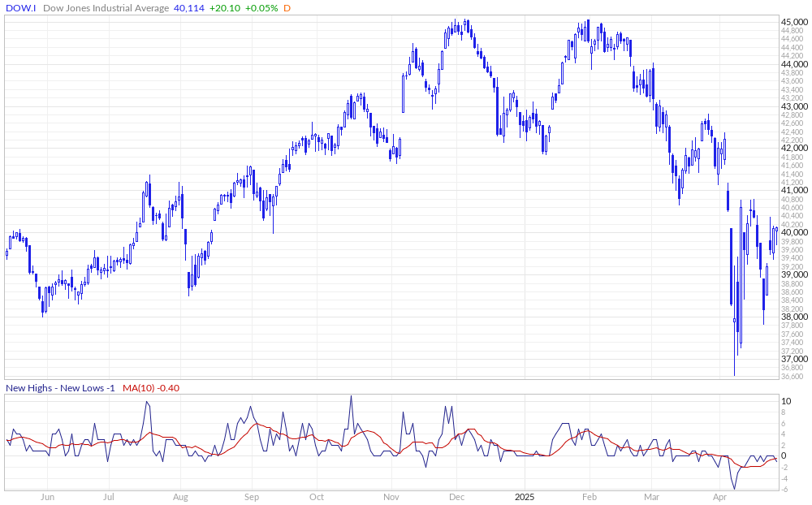
Task: Click the DOW.I ticker symbol
Action: [22, 8]
